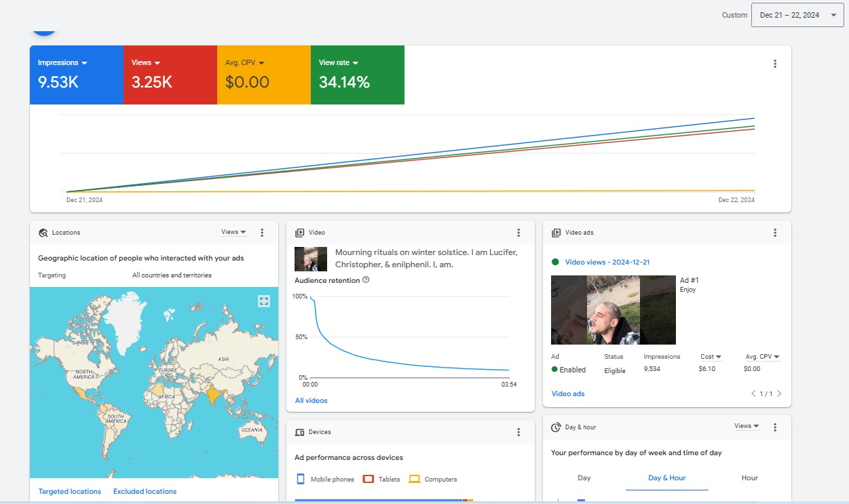Open the Targeted locations link

[x=70, y=491]
